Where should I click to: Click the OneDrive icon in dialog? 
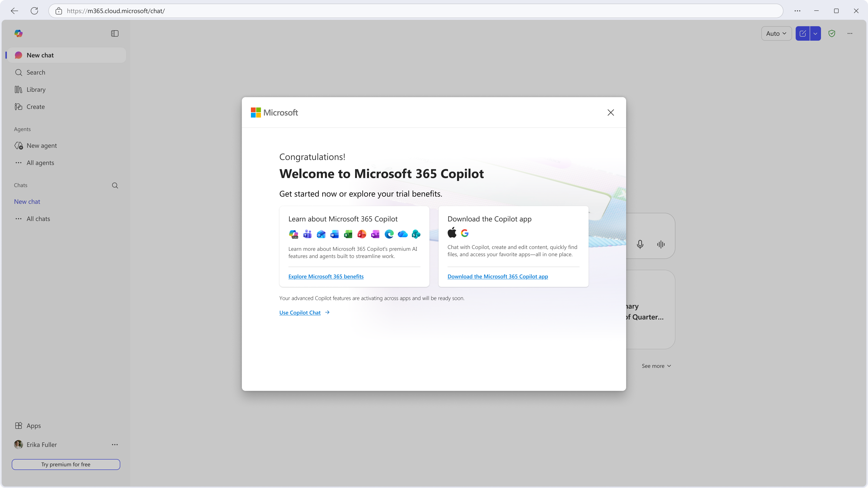(x=403, y=234)
